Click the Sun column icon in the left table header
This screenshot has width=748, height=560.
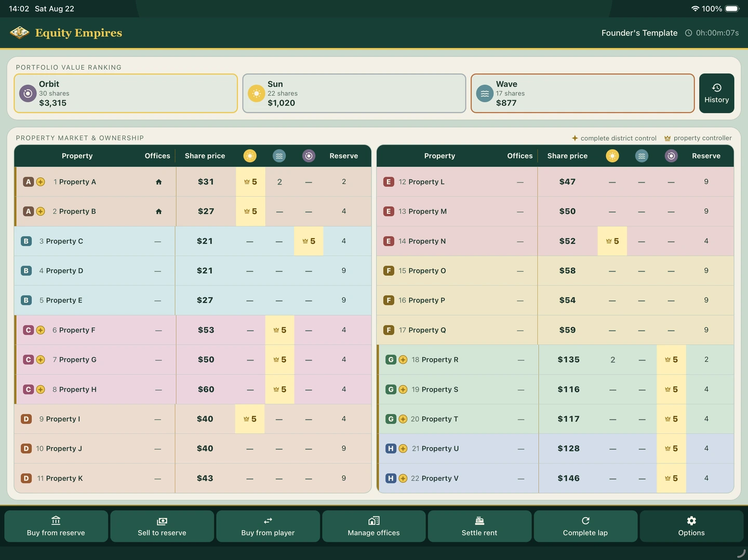250,156
